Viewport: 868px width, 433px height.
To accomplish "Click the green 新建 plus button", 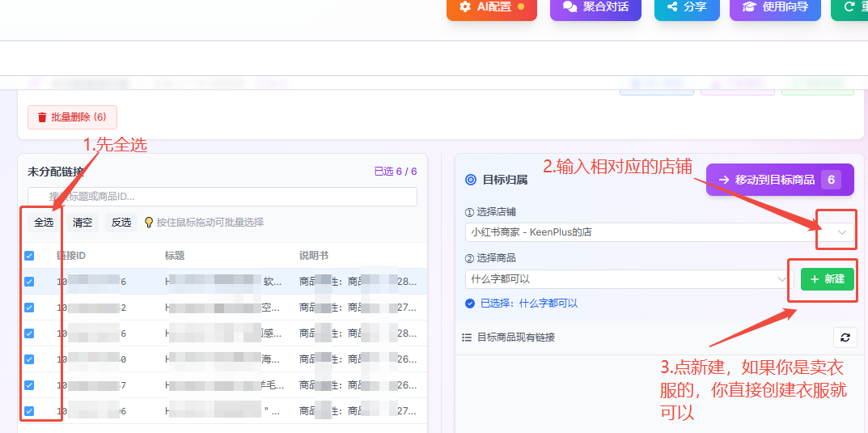I will (827, 278).
